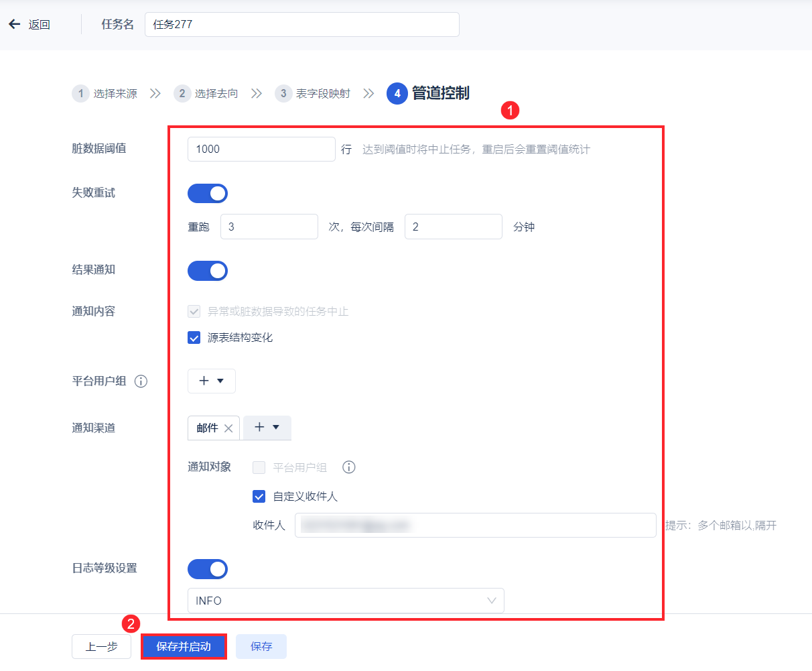The height and width of the screenshot is (671, 812).
Task: Select the 管道控制 step heading
Action: [441, 93]
